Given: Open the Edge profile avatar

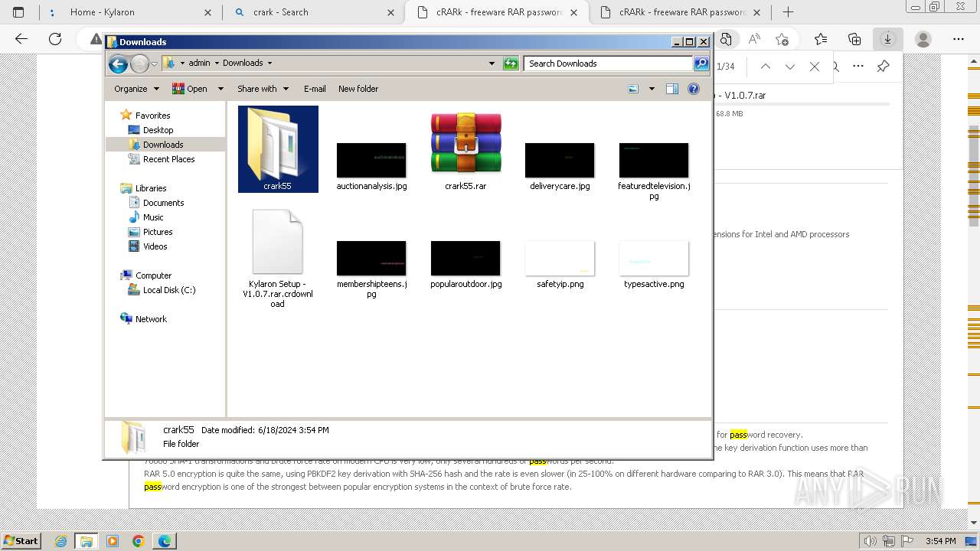Looking at the screenshot, I should pyautogui.click(x=923, y=39).
